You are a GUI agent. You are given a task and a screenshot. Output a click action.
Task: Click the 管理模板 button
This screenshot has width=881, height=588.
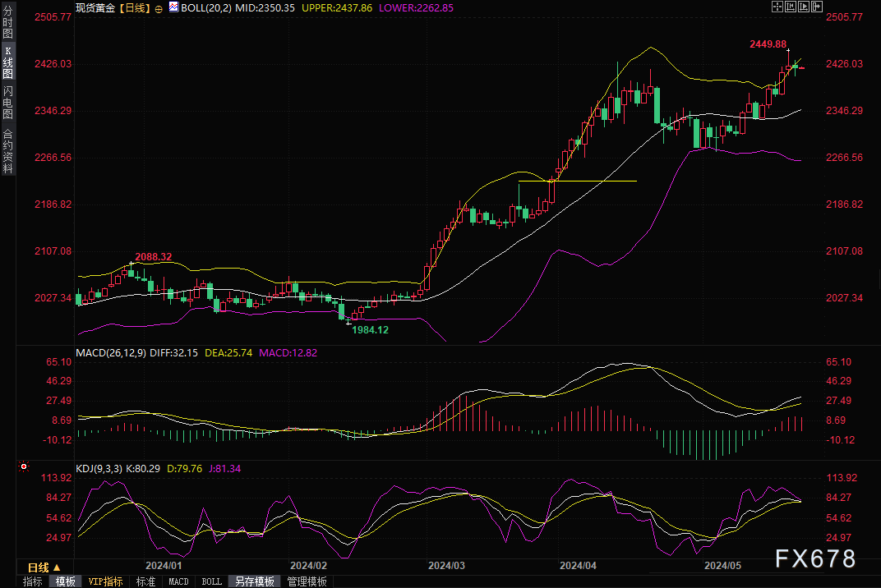click(x=307, y=581)
